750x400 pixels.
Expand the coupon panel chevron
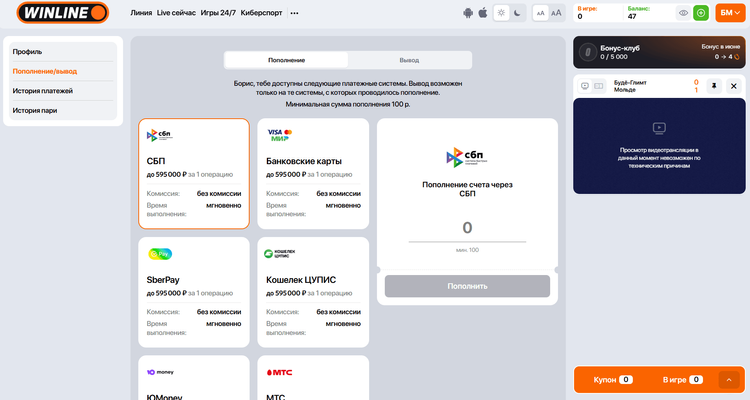click(x=729, y=380)
